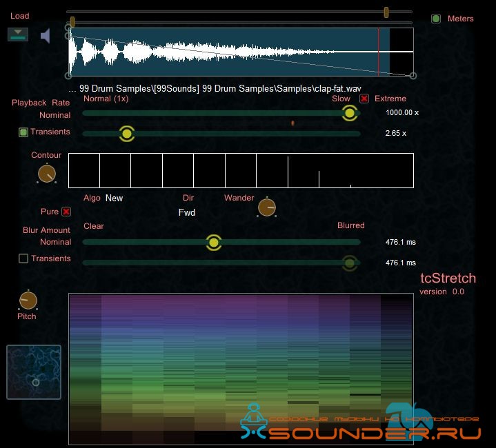Click the Blur Amount Nominal slider handle
Viewport: 496px width, 448px height.
click(x=214, y=243)
